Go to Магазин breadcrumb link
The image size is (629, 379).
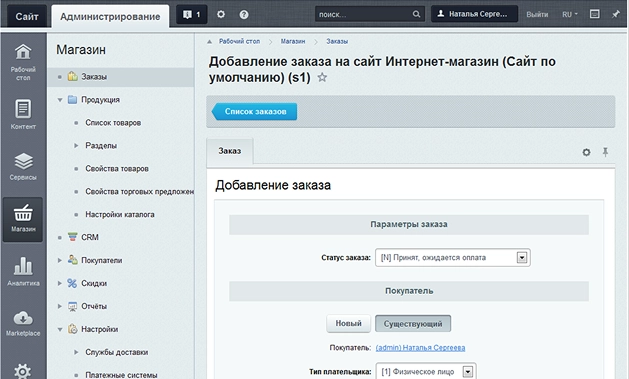[x=293, y=41]
